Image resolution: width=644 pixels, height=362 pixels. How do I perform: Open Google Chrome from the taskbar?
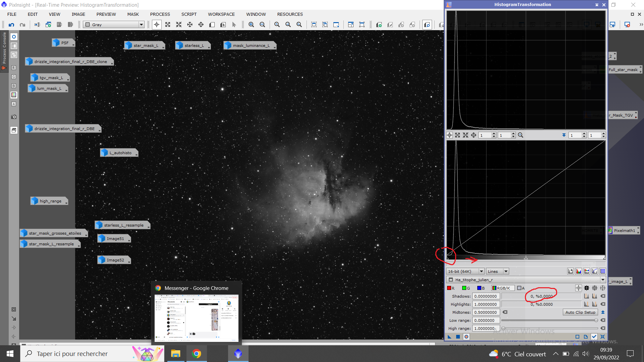(197, 354)
